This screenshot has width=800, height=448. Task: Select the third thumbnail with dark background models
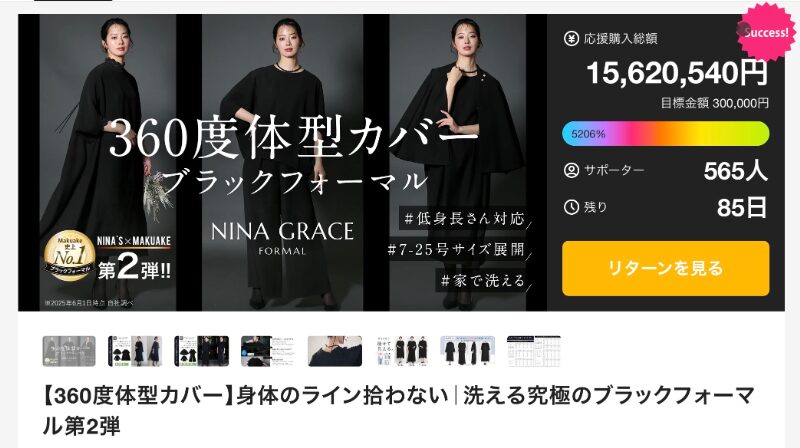point(202,351)
